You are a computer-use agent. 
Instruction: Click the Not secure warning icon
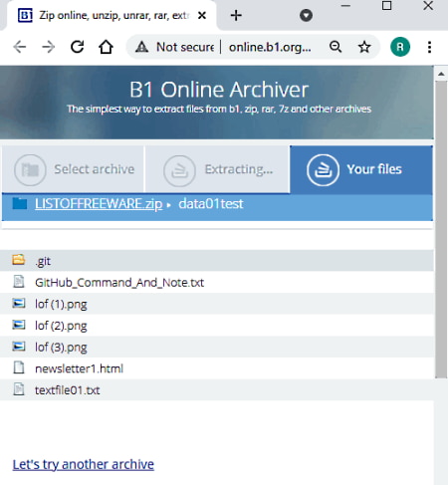141,47
